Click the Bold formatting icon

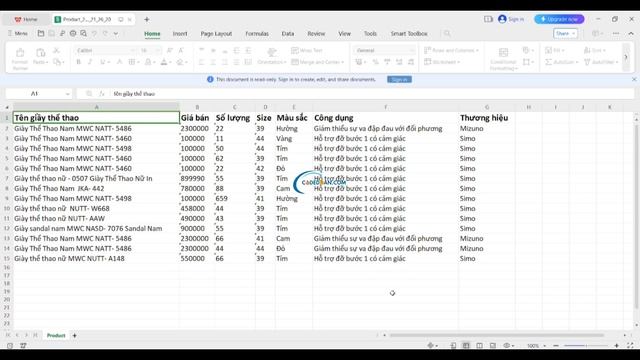click(x=78, y=62)
